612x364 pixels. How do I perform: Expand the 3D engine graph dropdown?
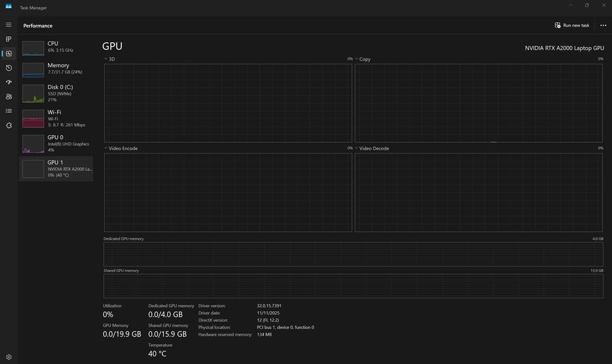pos(110,59)
